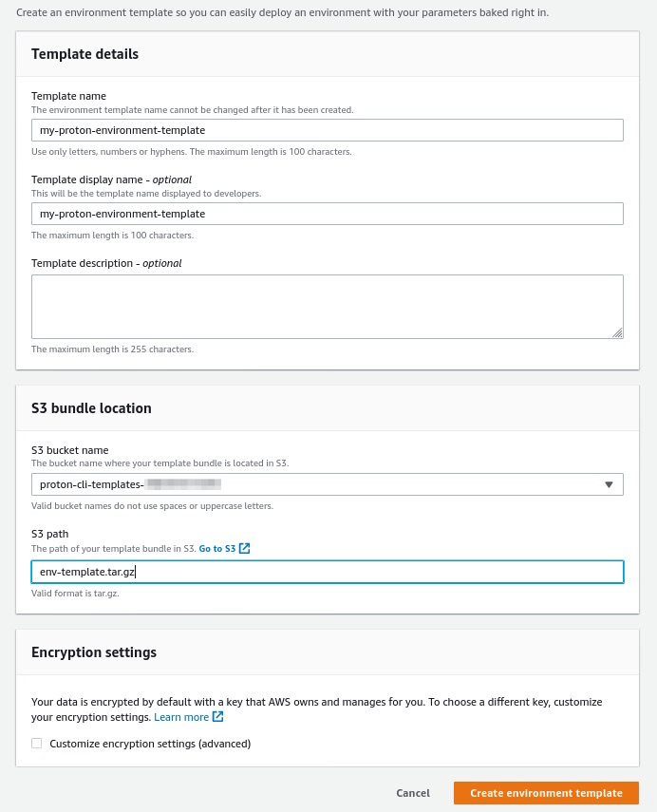Open the S3 bucket name dropdown

[x=328, y=484]
